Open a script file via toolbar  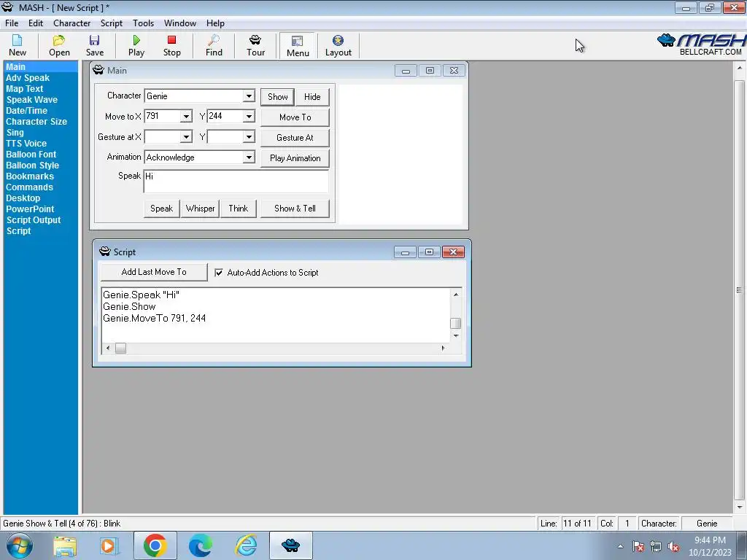[59, 46]
